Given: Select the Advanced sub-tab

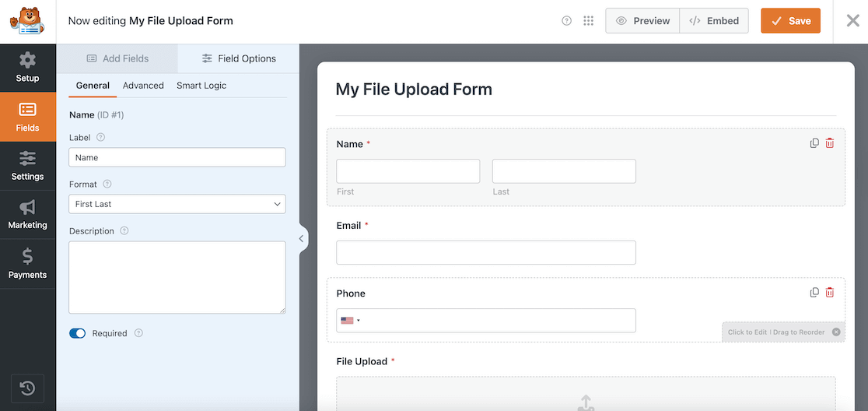Looking at the screenshot, I should tap(143, 86).
